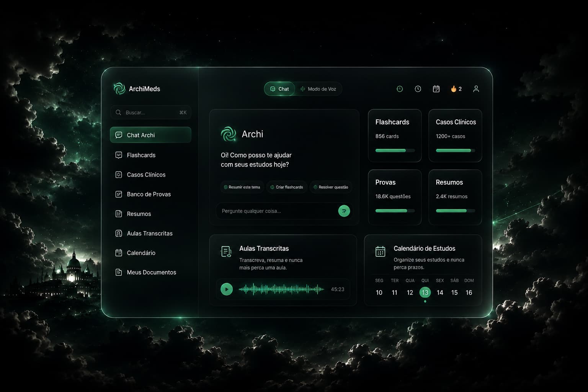
Task: Select Saturday 15 in the calendar
Action: pyautogui.click(x=454, y=292)
